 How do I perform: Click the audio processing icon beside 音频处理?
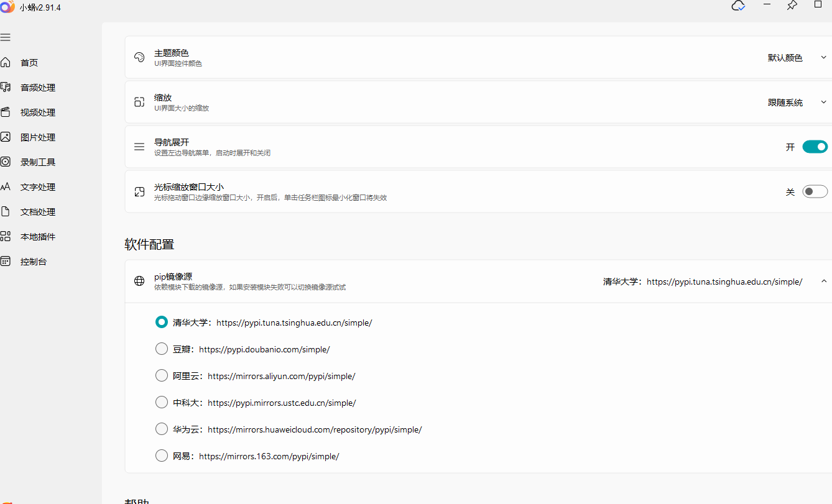(6, 88)
